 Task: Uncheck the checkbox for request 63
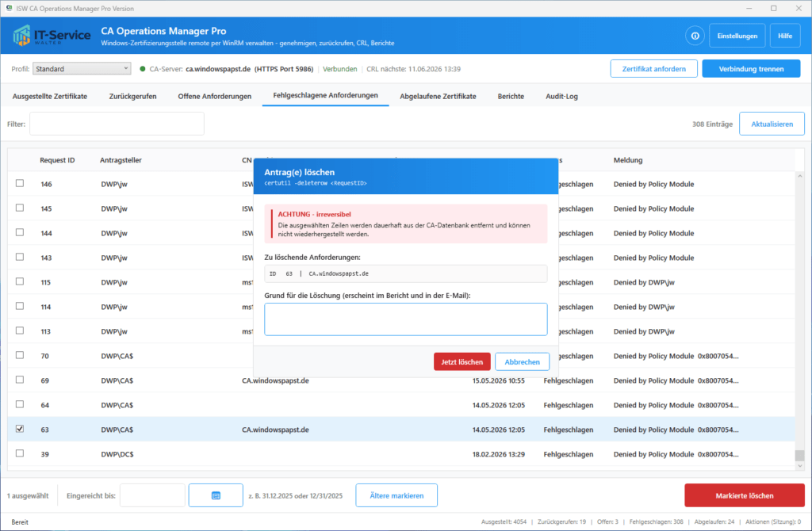tap(20, 429)
